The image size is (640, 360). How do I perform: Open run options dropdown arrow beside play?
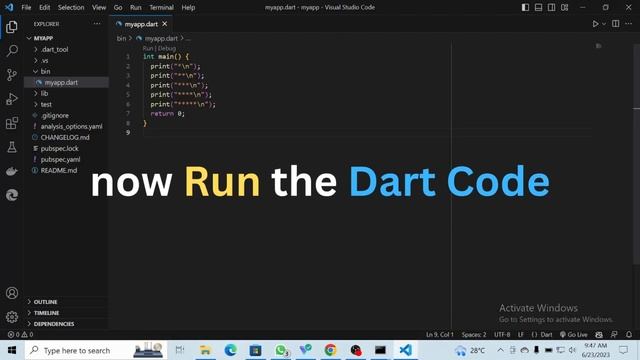point(604,24)
